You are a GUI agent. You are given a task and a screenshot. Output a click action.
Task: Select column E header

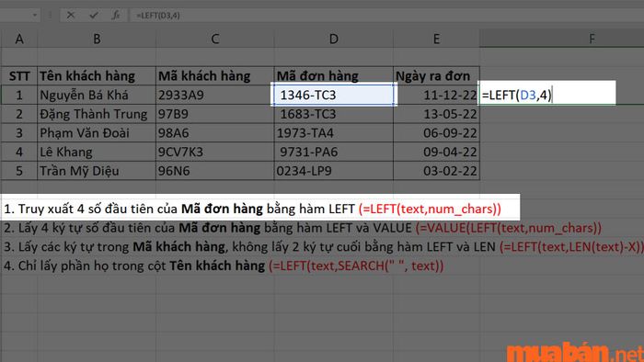[436, 39]
